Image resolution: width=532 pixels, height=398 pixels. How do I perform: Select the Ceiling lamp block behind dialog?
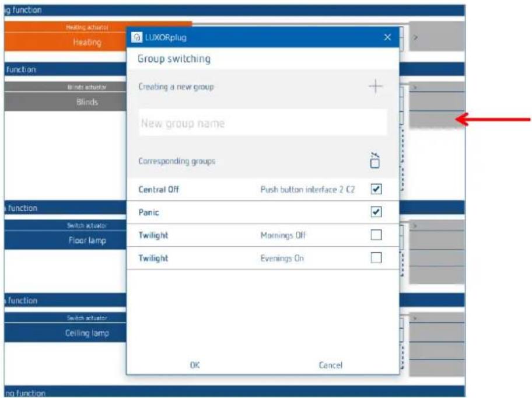pyautogui.click(x=65, y=333)
